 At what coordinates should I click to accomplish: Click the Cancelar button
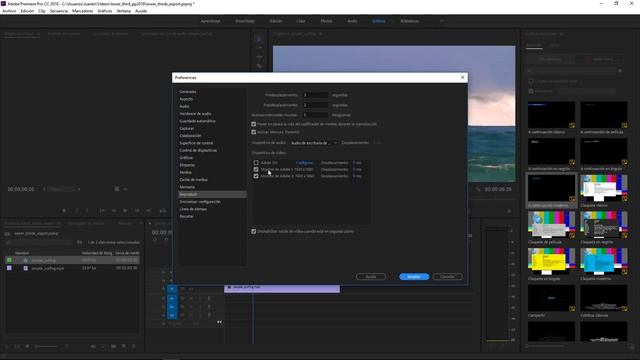(447, 277)
